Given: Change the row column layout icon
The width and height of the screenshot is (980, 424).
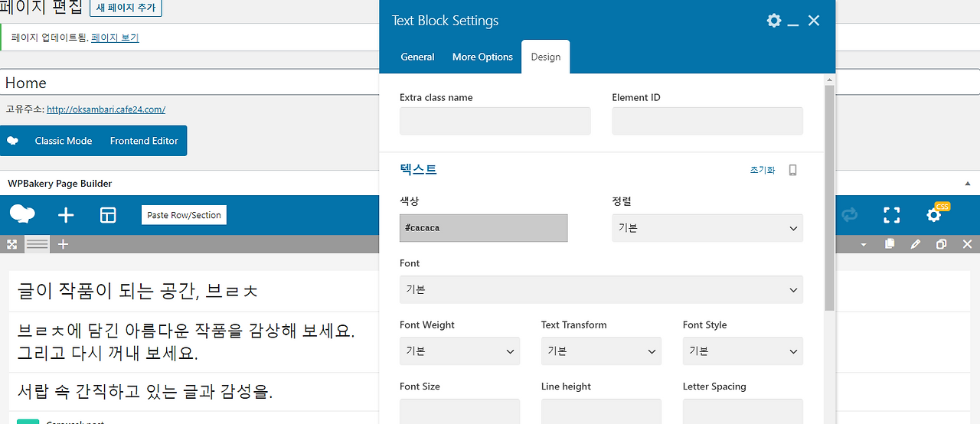Looking at the screenshot, I should click(x=37, y=244).
